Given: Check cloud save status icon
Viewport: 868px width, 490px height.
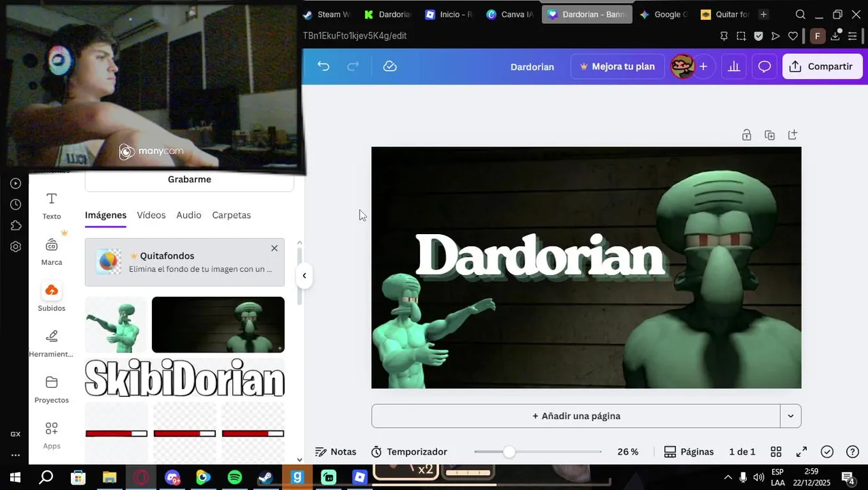Looking at the screenshot, I should click(x=390, y=66).
